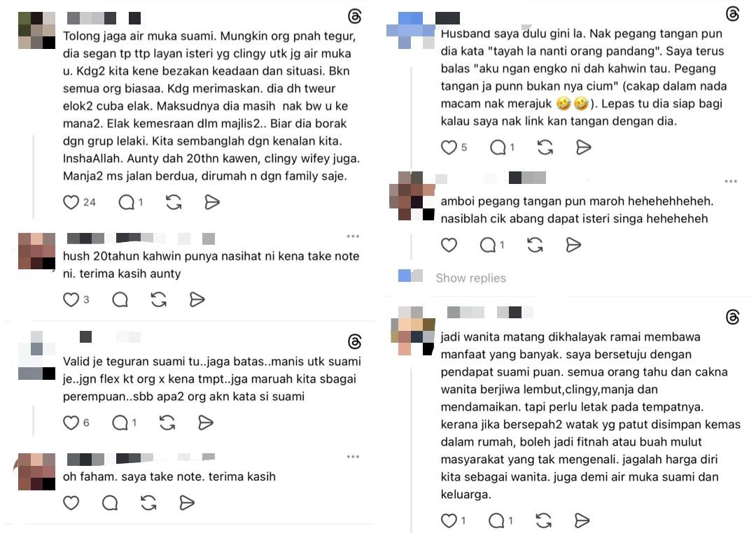This screenshot has height=533, width=756.
Task: Like the 'oh faham. saya take note' reply
Action: (x=71, y=503)
